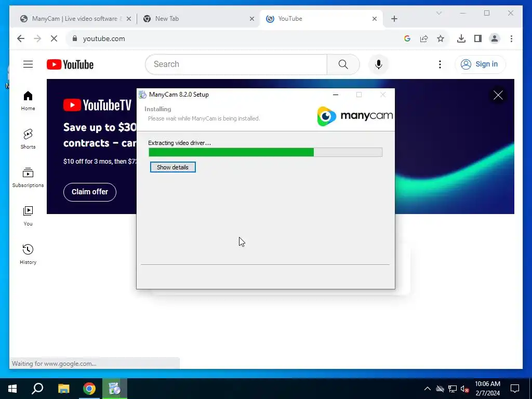This screenshot has width=532, height=399.
Task: Open Subscriptions in YouTube sidebar
Action: tap(28, 178)
